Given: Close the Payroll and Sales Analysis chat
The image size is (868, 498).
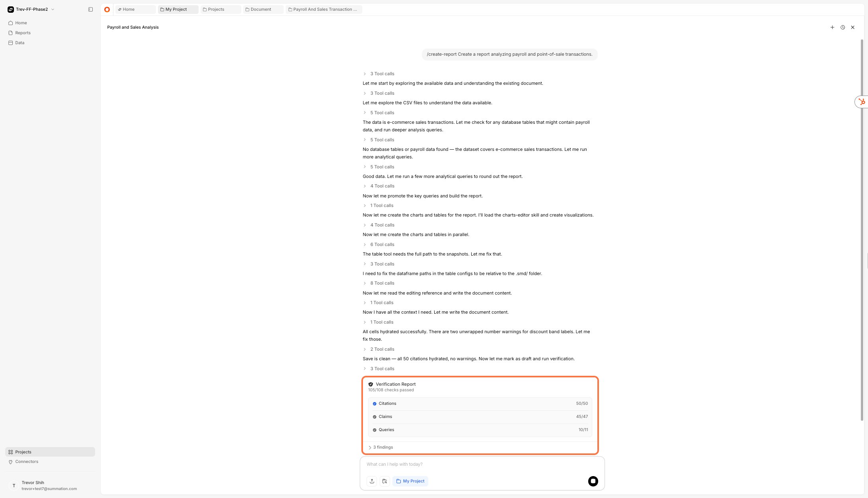Looking at the screenshot, I should [852, 27].
